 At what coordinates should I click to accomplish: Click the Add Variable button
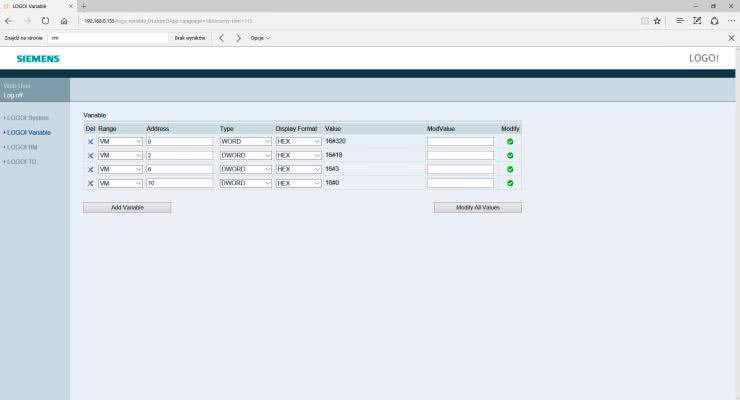tap(127, 207)
